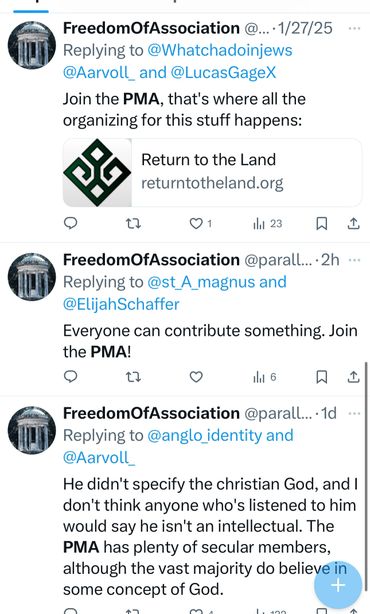Viewport: 370px width, 614px height.
Task: Open more options on the 1/27/25 tweet
Action: [354, 29]
